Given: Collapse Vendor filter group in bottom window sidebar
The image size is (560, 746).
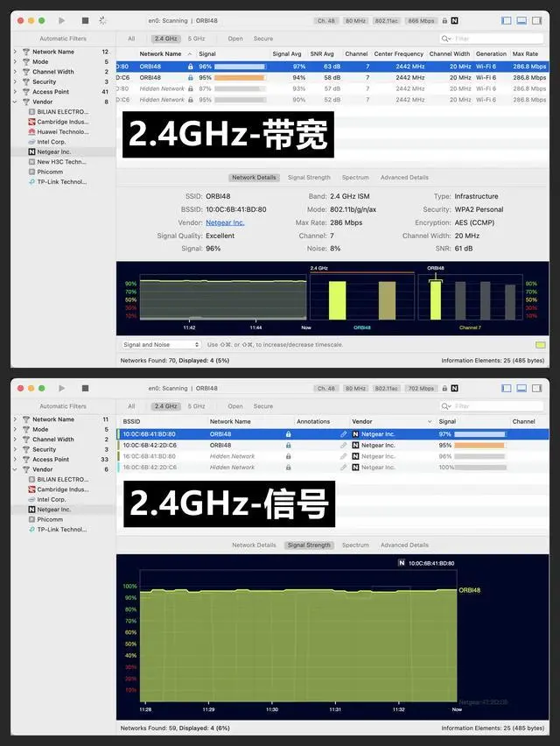Looking at the screenshot, I should [x=15, y=469].
